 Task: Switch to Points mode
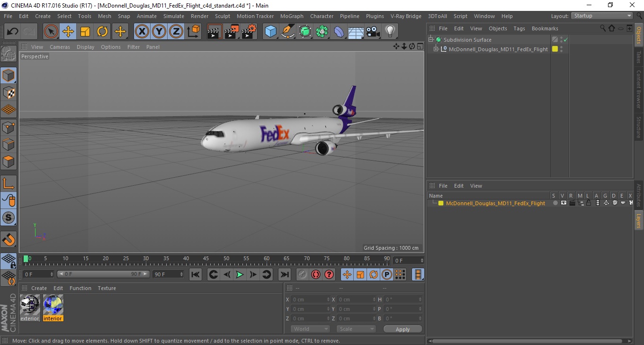point(9,127)
